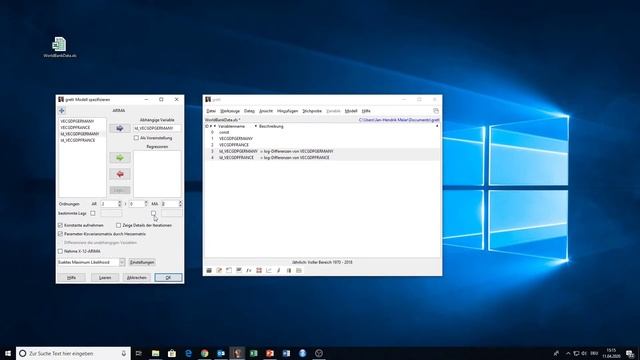Enable 'bestimmte Lags' checkbox for AR
This screenshot has height=360, width=640.
pyautogui.click(x=93, y=213)
